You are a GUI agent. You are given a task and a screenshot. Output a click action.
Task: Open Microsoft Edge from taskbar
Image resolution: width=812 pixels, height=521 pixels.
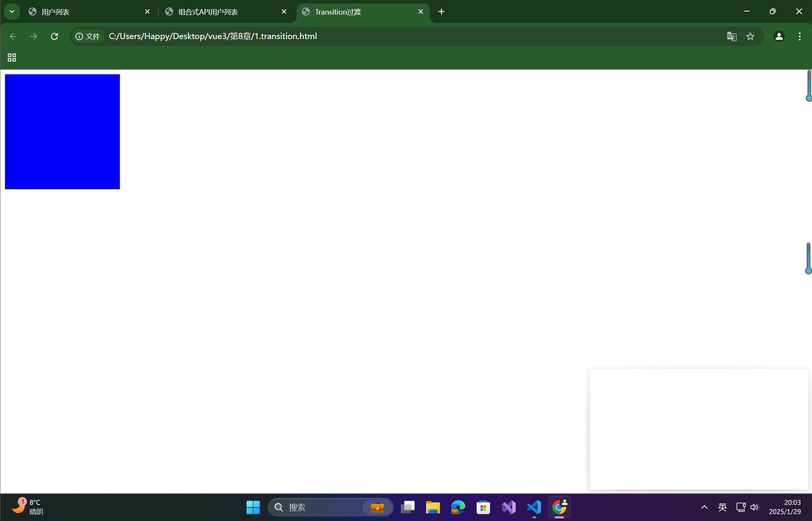click(458, 507)
